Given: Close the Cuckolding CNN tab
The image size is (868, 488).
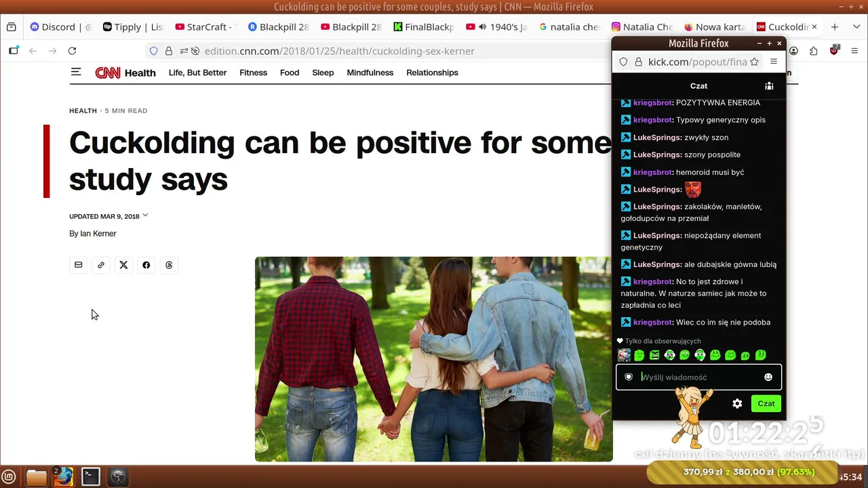Looking at the screenshot, I should point(814,27).
